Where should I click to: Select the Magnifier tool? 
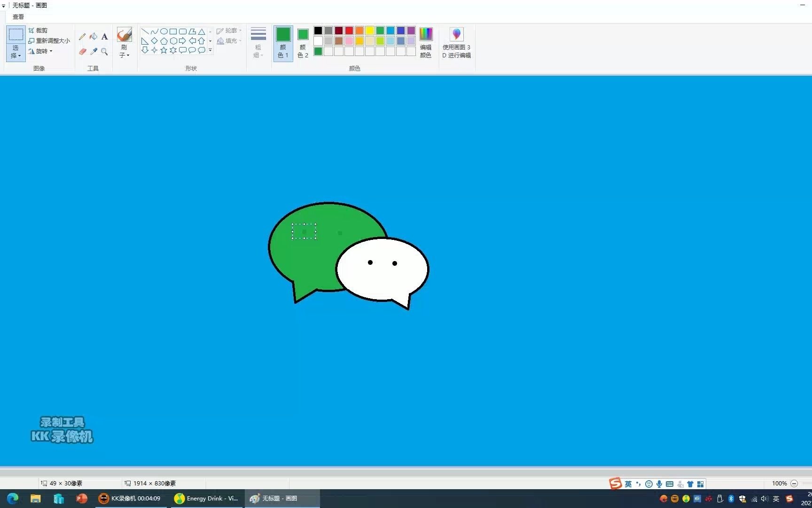pyautogui.click(x=104, y=51)
